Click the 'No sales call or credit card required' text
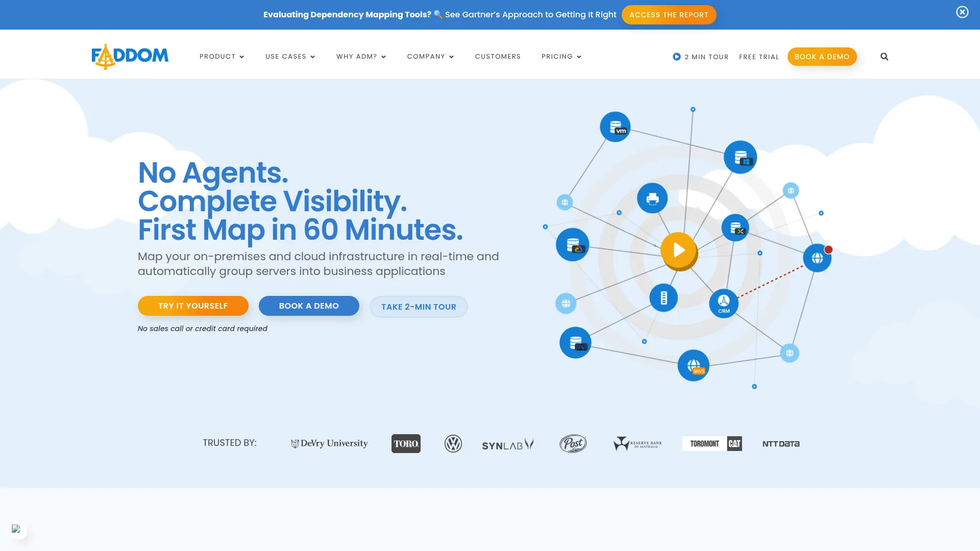Screen dimensions: 980x551 coord(203,329)
